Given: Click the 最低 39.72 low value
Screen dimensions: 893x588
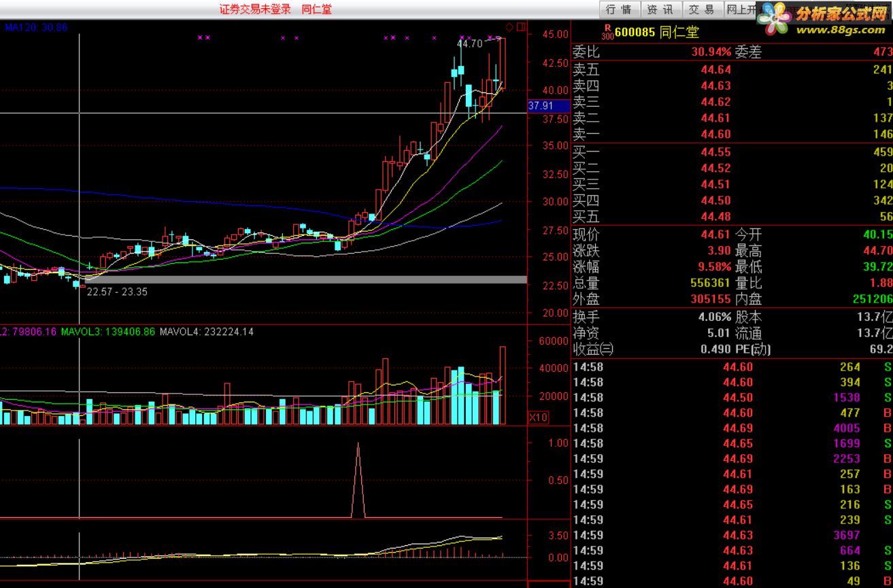Looking at the screenshot, I should 878,266.
